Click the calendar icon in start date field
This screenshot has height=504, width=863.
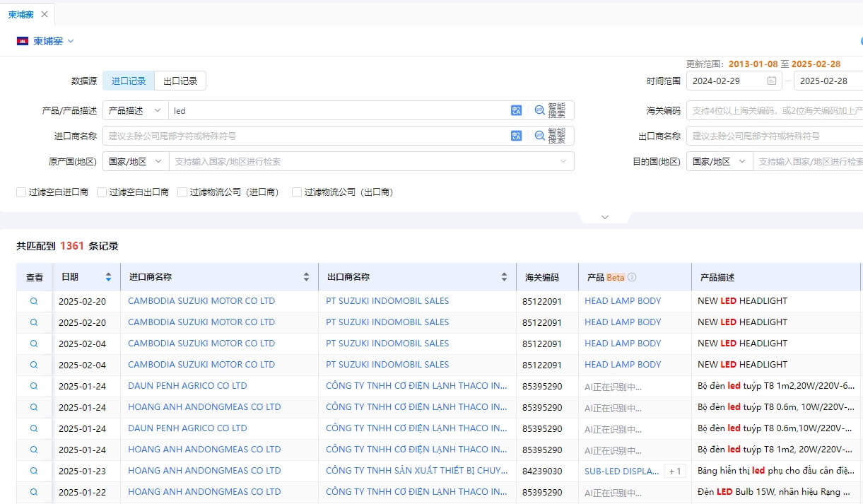tap(772, 81)
